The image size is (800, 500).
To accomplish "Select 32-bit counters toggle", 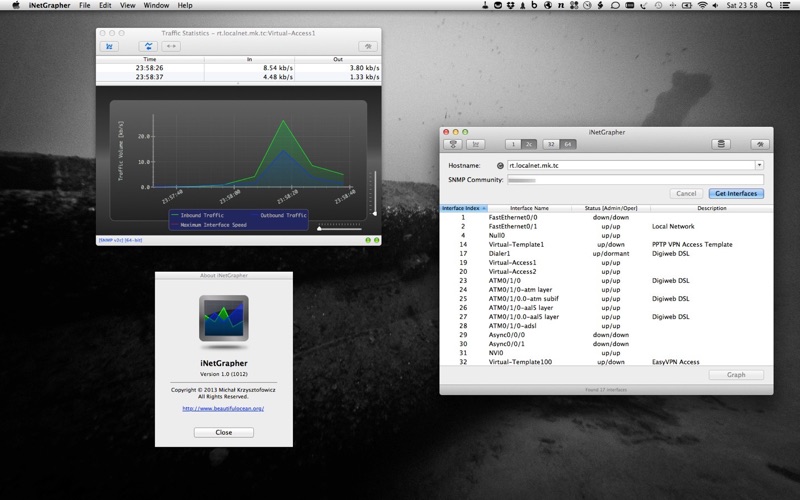I will [551, 144].
